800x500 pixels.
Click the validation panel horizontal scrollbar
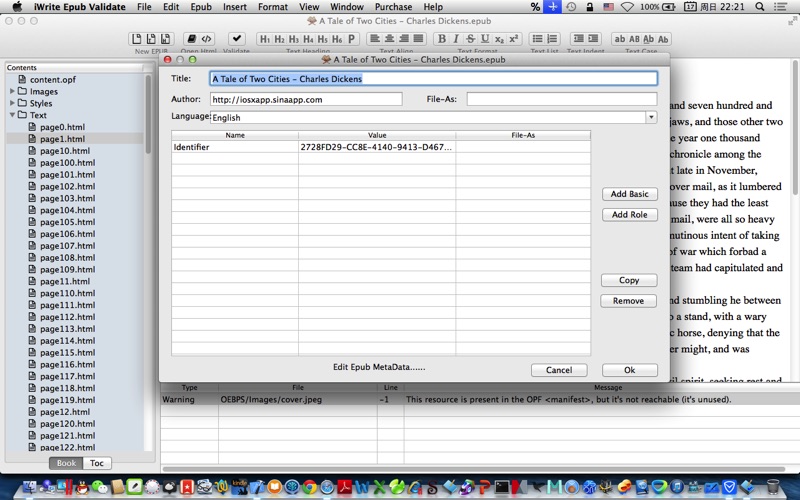(x=473, y=469)
